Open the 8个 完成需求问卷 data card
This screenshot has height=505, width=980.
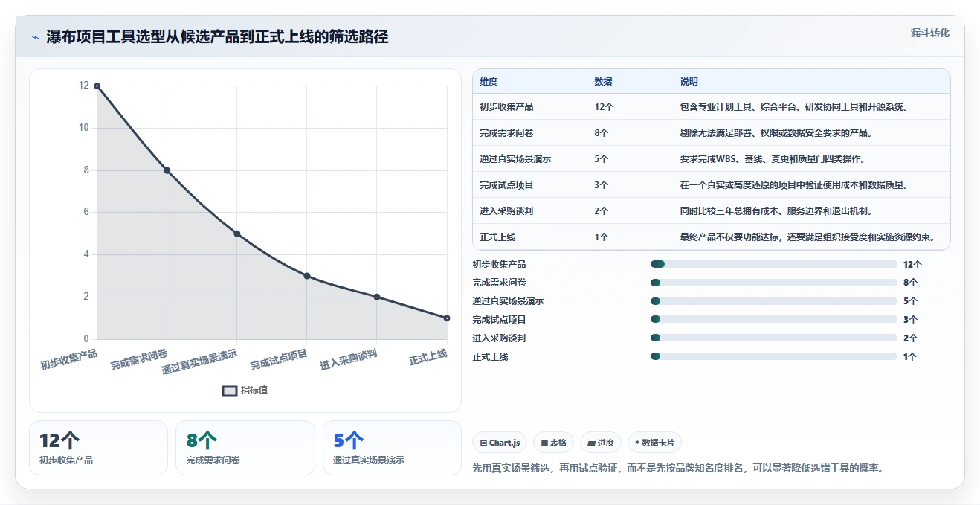coord(245,448)
